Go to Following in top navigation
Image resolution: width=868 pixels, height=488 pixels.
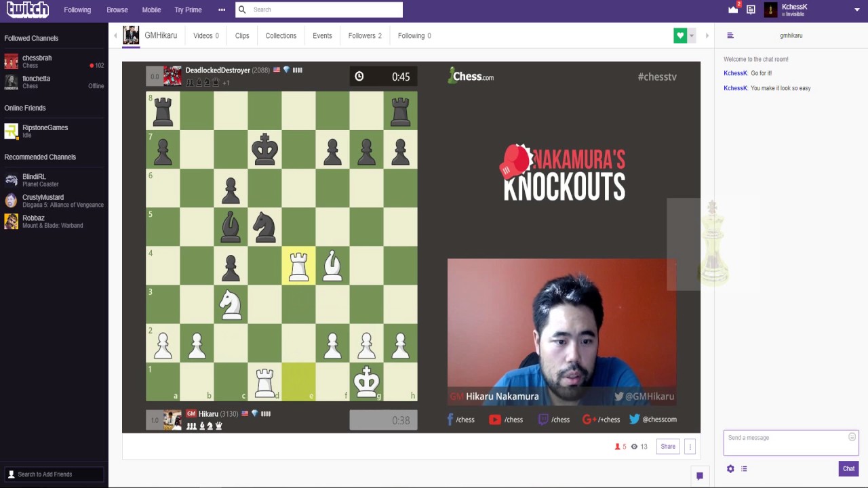pos(77,9)
